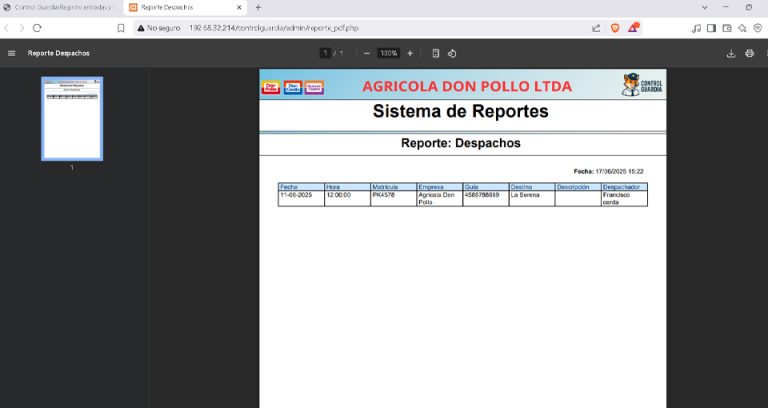The width and height of the screenshot is (768, 408).
Task: Fit the PDF page to width
Action: [435, 53]
